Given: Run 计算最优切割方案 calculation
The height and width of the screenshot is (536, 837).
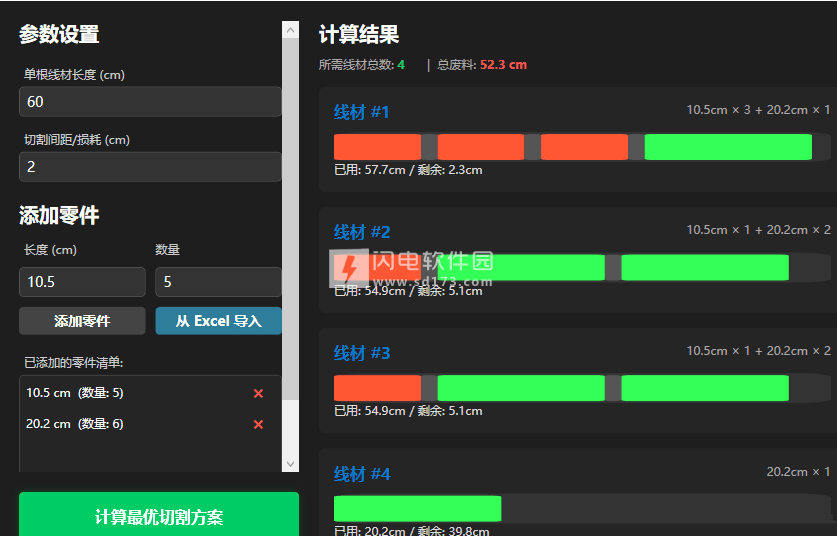Looking at the screenshot, I should (159, 516).
